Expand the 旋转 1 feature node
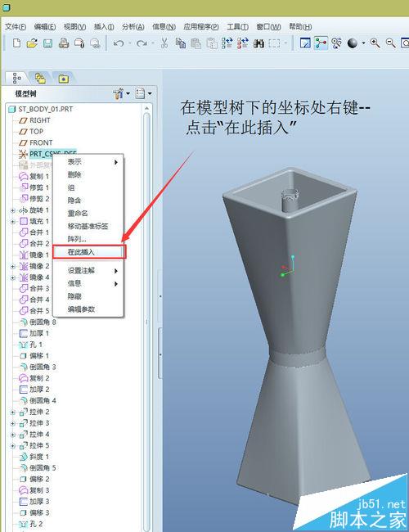Screen dimensions: 409x532 (12, 210)
